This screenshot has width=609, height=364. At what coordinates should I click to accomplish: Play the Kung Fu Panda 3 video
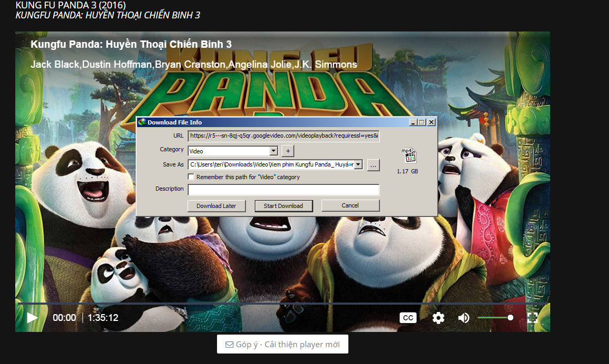33,318
